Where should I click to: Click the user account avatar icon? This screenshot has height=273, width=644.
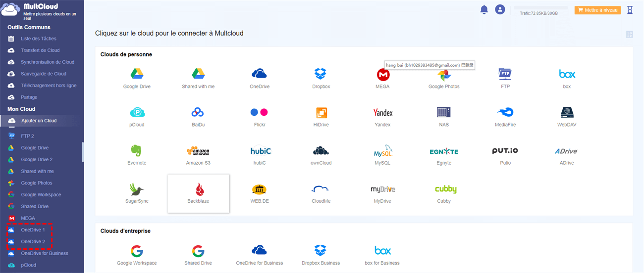[500, 10]
